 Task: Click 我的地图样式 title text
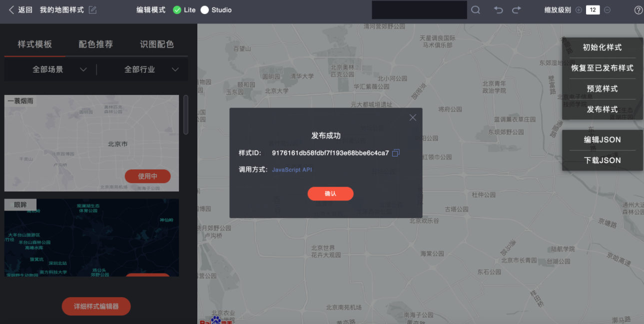tap(62, 10)
